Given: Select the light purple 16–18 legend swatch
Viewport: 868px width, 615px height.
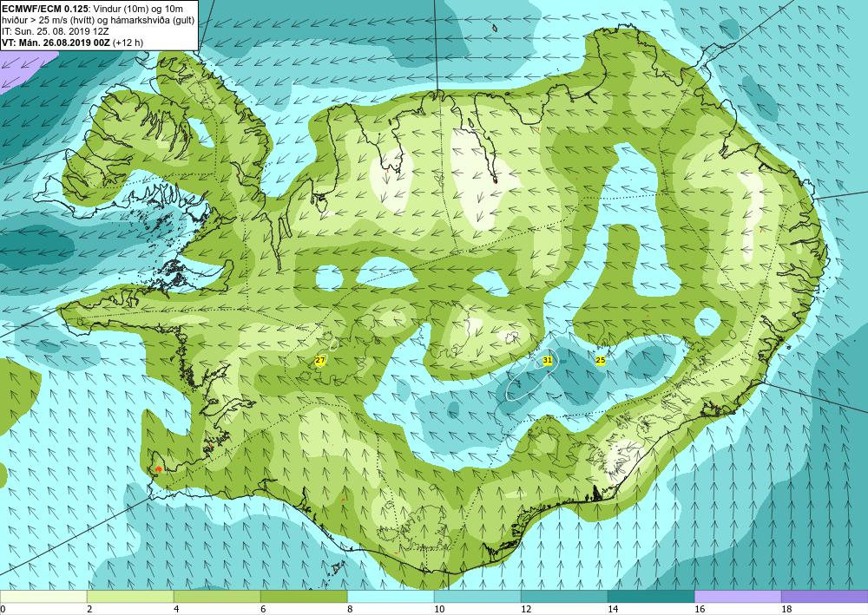Looking at the screenshot, I should point(738,596).
